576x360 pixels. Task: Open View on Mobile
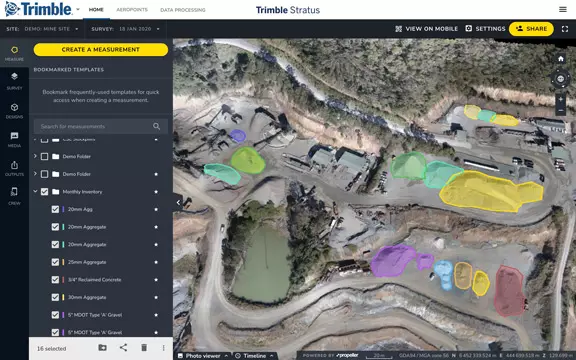pyautogui.click(x=426, y=29)
